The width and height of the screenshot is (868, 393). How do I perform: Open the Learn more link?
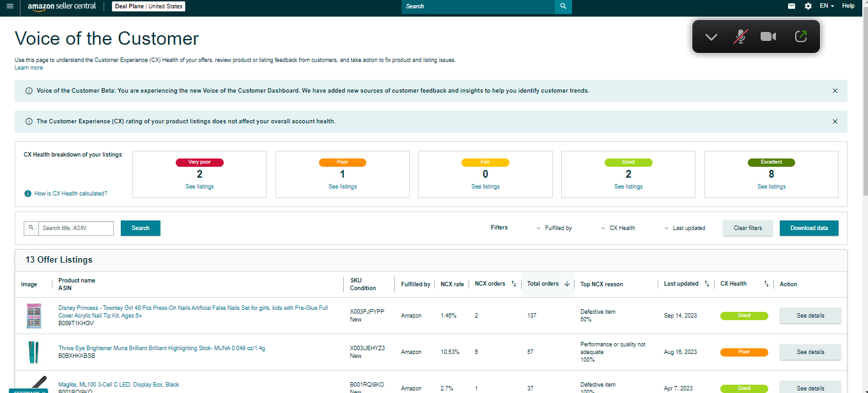(29, 68)
